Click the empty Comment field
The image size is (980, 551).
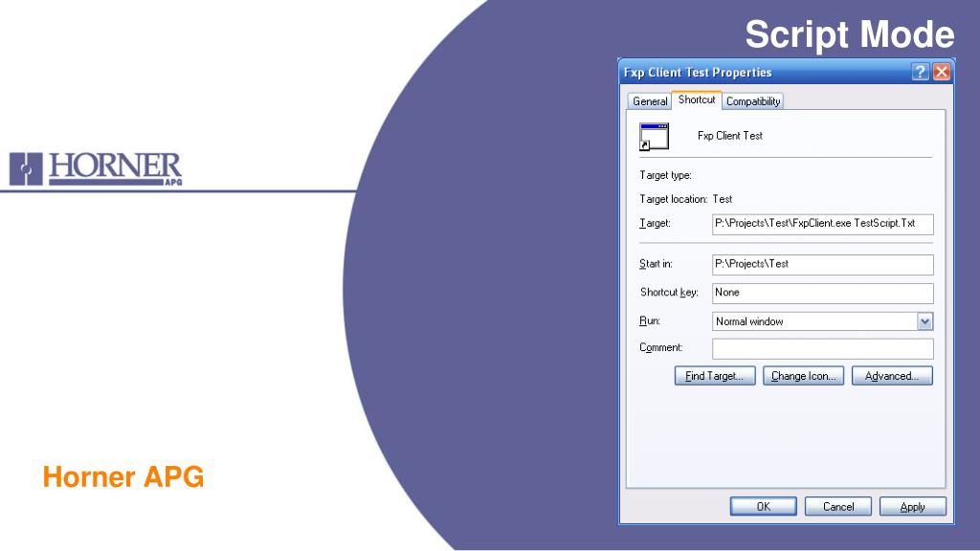(822, 348)
